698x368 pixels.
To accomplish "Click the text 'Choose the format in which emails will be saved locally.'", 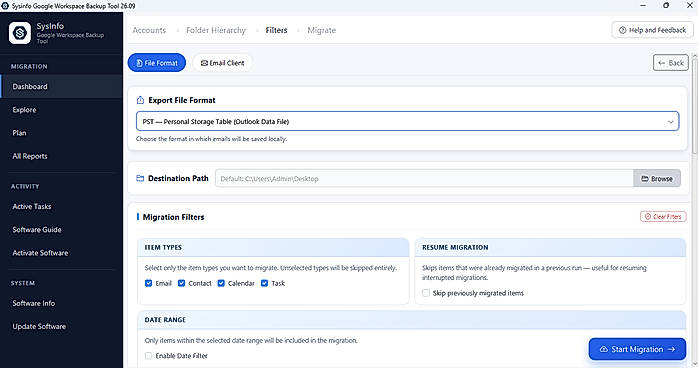I will coord(211,139).
